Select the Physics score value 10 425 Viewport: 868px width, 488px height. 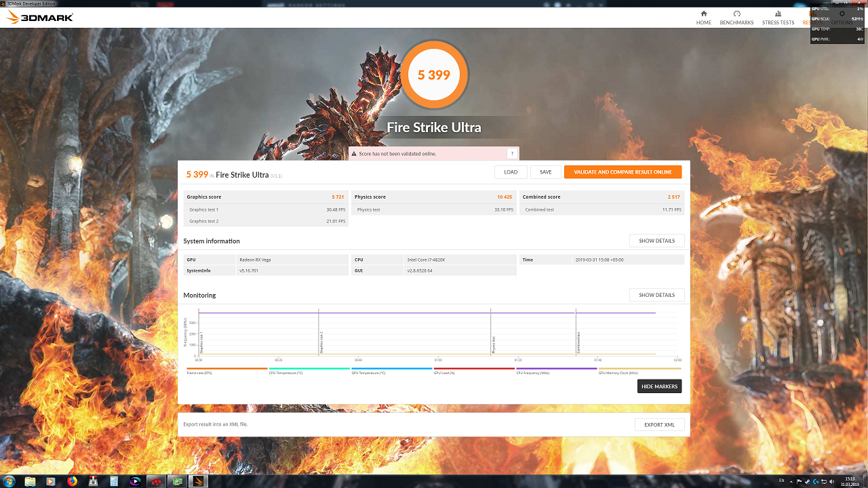(x=505, y=197)
